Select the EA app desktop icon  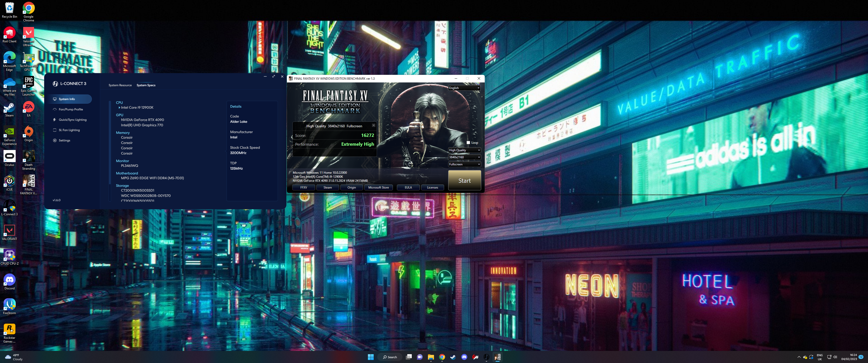click(x=29, y=109)
